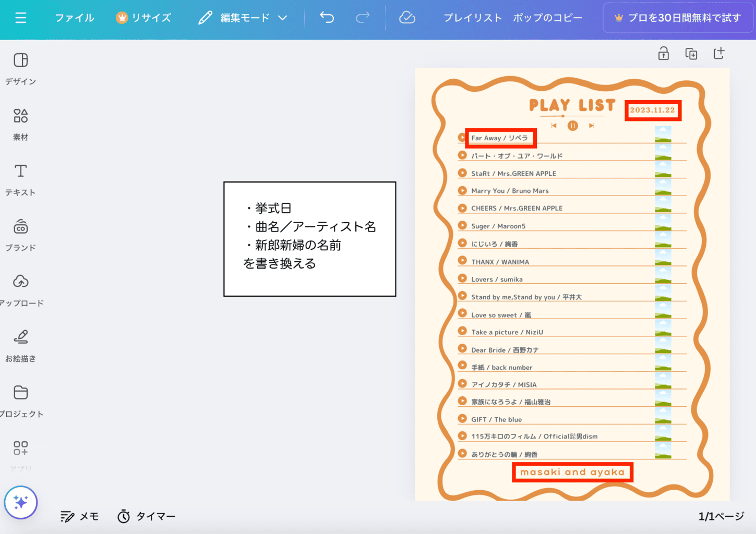The image size is (756, 534).
Task: Click the リサイズ resize option
Action: tap(143, 18)
